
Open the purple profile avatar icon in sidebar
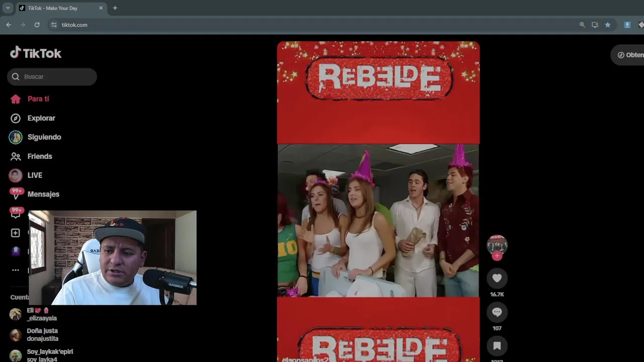[16, 251]
